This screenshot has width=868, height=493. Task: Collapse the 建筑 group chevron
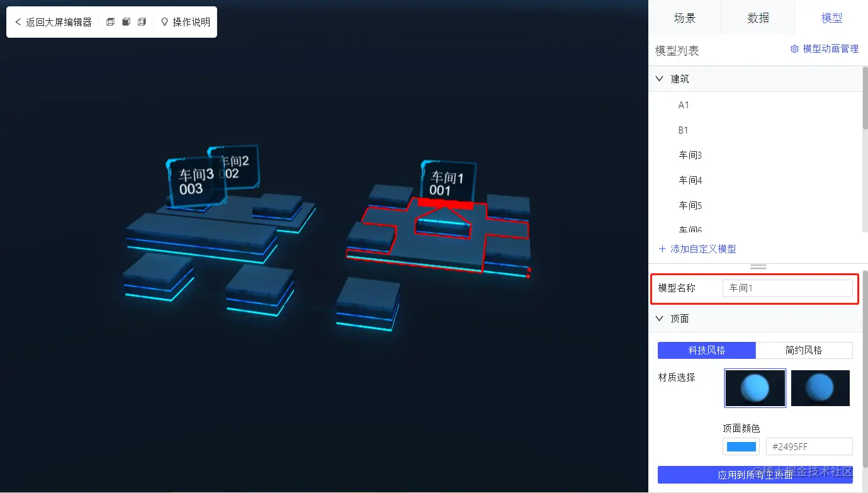tap(660, 79)
